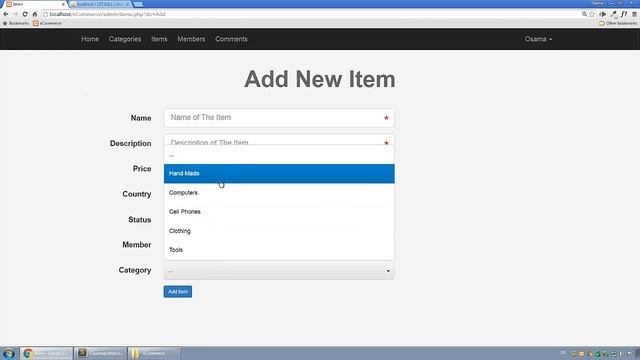The height and width of the screenshot is (360, 640).
Task: Expand the Osama user dropdown
Action: point(538,39)
